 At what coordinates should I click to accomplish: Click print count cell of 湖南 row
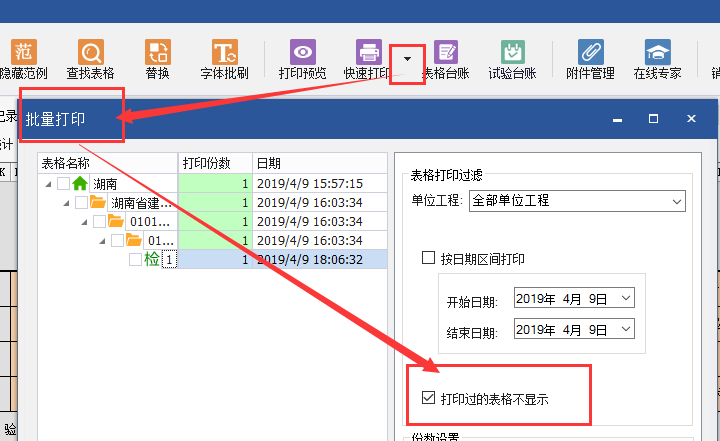pyautogui.click(x=215, y=183)
